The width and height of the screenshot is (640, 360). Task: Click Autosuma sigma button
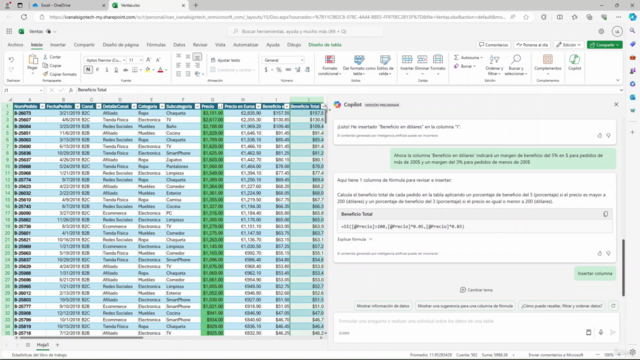coord(467,58)
